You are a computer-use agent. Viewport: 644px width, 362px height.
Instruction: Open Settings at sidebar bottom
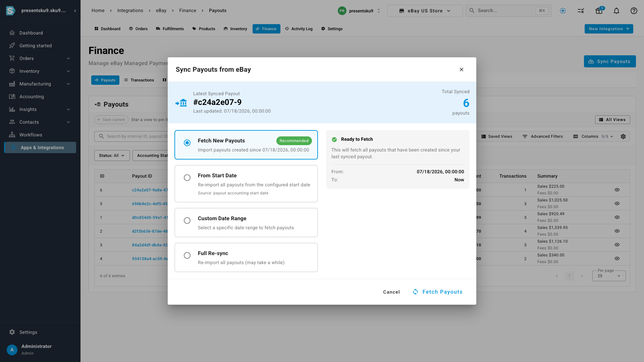[x=40, y=332]
